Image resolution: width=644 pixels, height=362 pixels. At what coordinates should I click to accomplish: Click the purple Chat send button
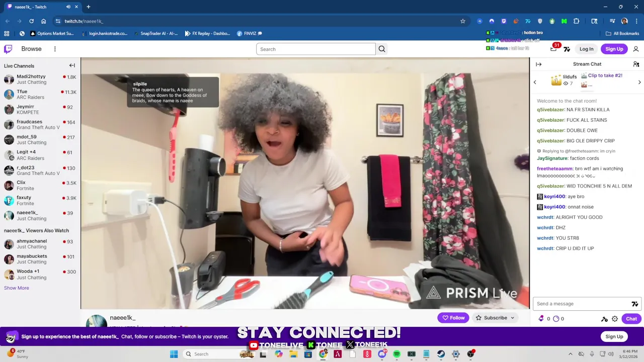click(x=631, y=318)
